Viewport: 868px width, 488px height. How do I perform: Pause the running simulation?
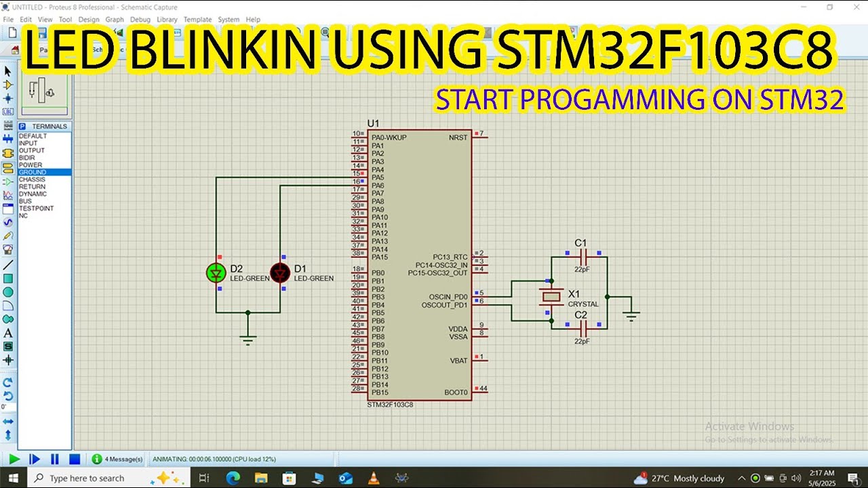55,459
